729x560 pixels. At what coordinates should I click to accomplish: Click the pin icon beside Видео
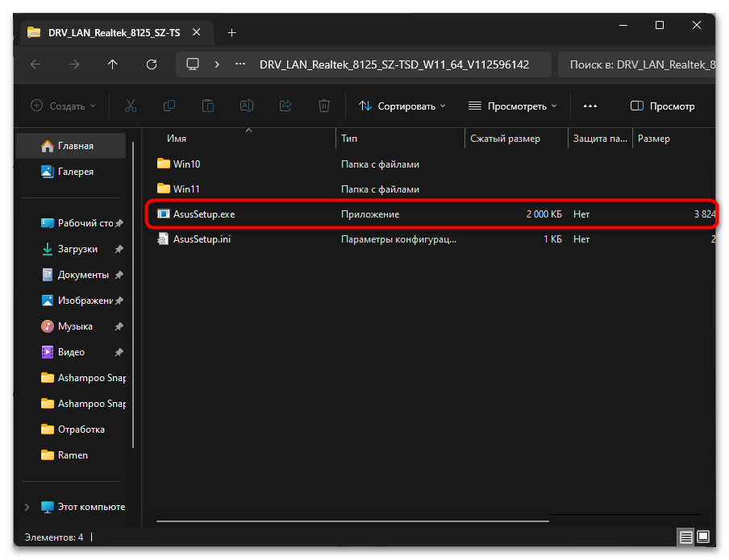(x=119, y=352)
